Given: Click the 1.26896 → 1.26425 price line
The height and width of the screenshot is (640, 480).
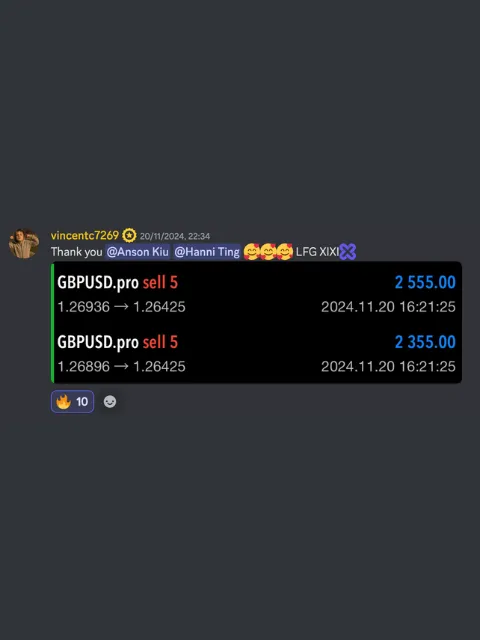Looking at the screenshot, I should point(121,367).
